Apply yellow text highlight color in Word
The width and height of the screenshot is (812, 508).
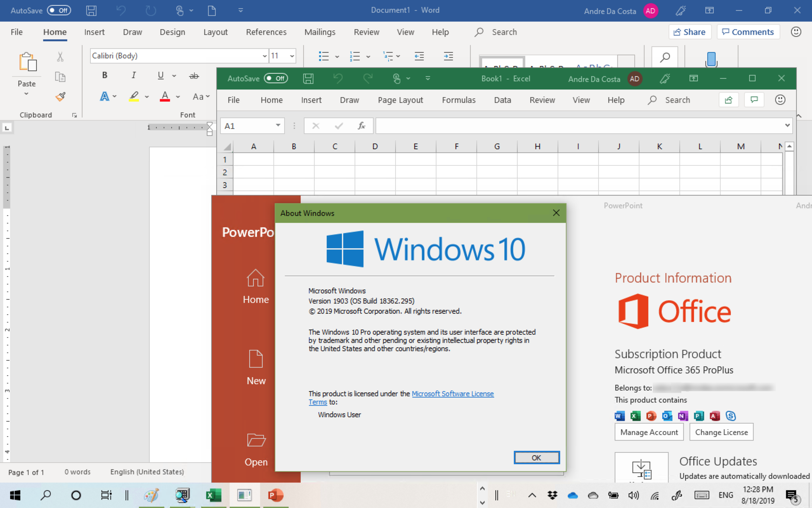click(134, 97)
